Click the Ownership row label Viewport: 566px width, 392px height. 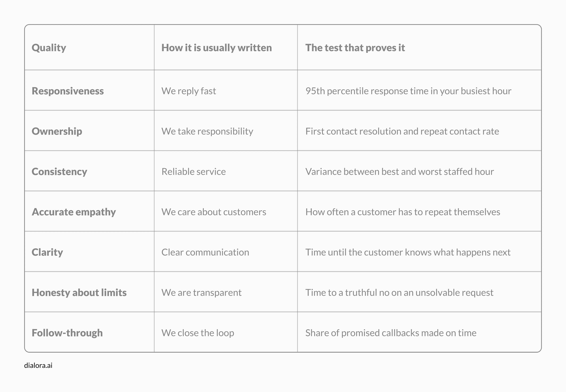pos(57,131)
